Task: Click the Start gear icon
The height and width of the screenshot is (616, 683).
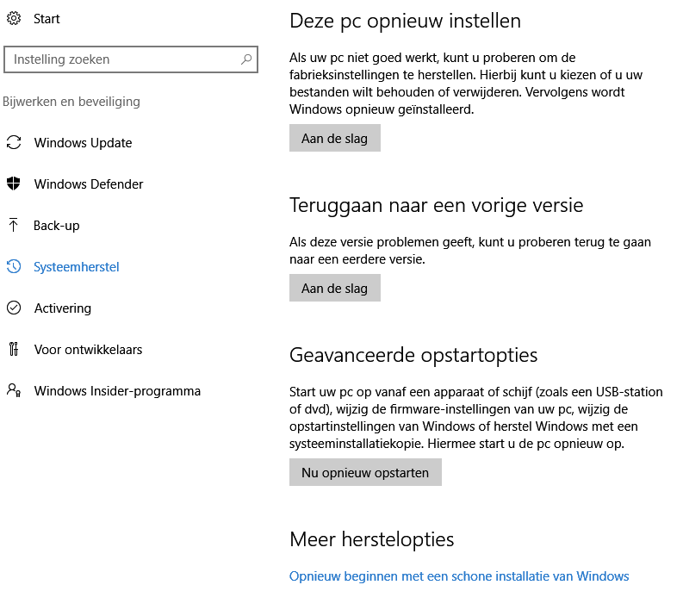Action: tap(14, 18)
